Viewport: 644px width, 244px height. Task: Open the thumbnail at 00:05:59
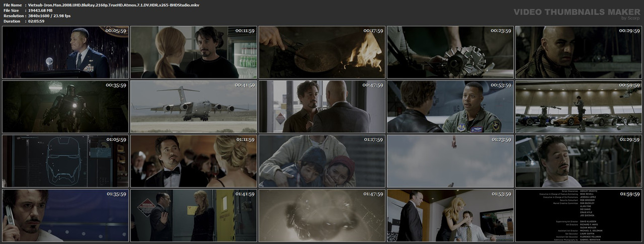pos(65,52)
